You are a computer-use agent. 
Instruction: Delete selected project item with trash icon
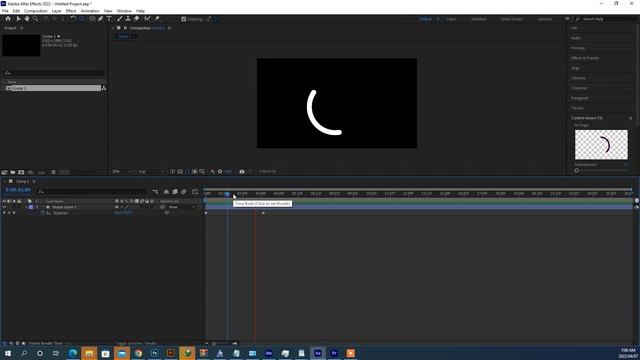[53, 172]
